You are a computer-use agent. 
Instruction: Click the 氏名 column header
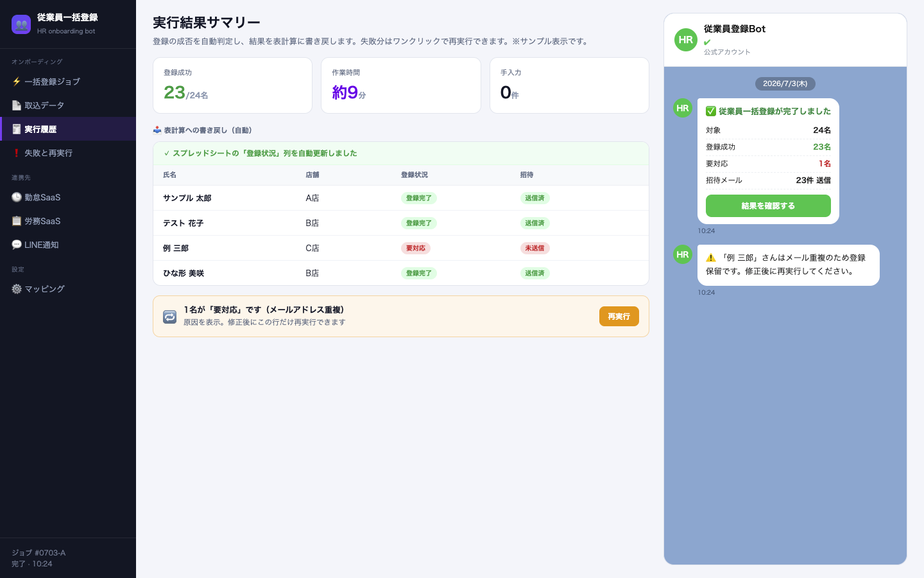click(169, 175)
